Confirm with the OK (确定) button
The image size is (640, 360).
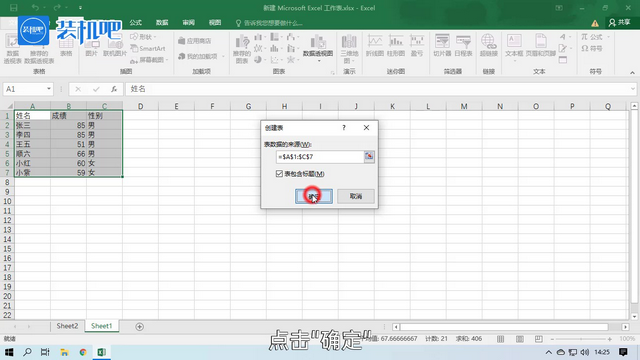coord(314,196)
